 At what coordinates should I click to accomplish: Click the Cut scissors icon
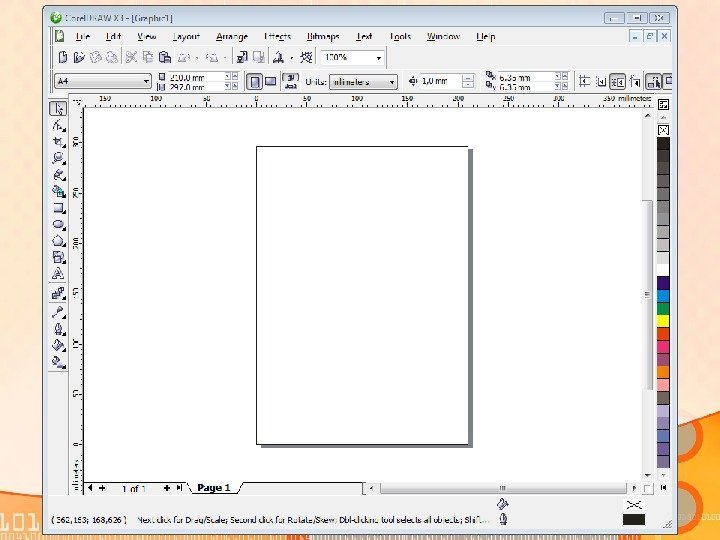pyautogui.click(x=131, y=57)
